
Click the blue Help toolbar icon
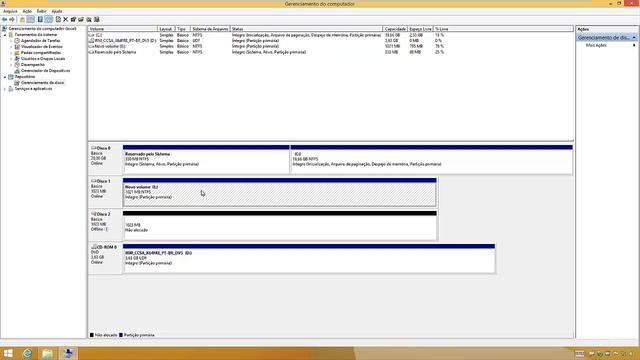[40, 20]
